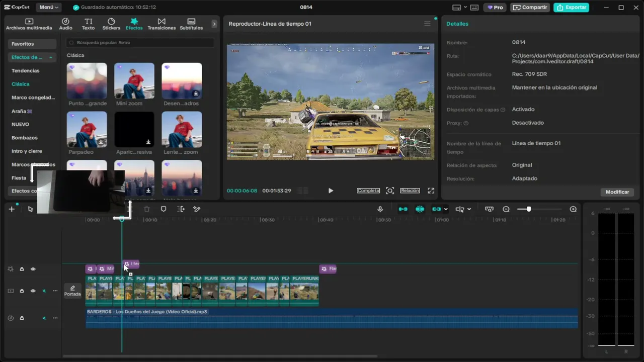This screenshot has width=644, height=362.
Task: Select the Mini zoom effect thumbnail
Action: tap(134, 81)
